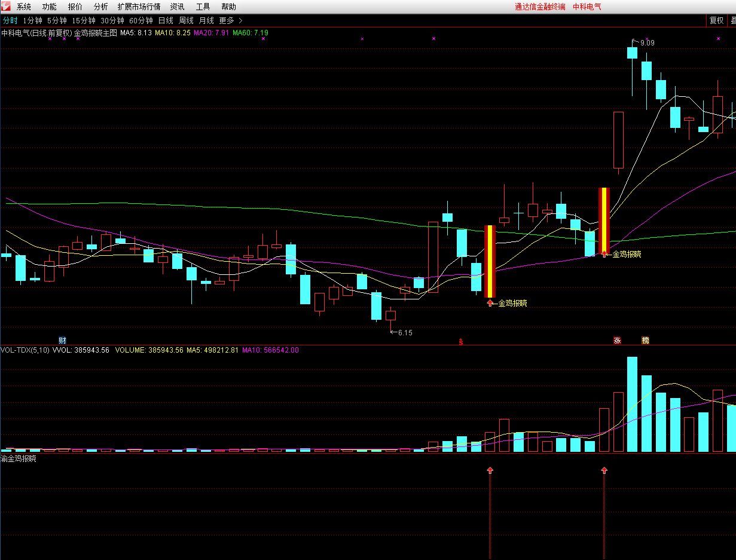Click the 复权 button
Viewport: 736px width, 560px height.
716,20
